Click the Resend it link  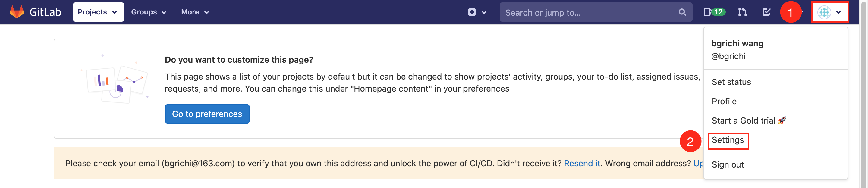click(x=582, y=163)
